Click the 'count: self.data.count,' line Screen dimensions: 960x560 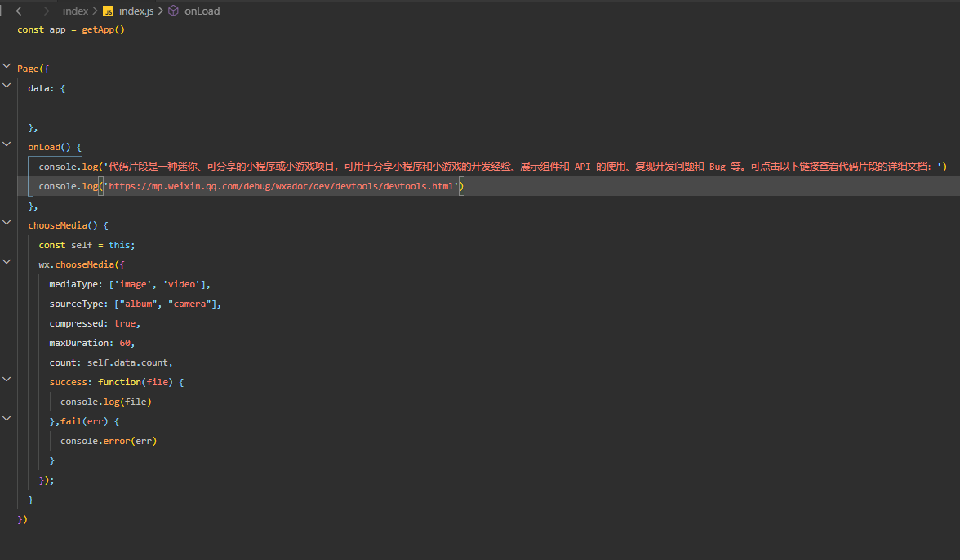click(111, 362)
